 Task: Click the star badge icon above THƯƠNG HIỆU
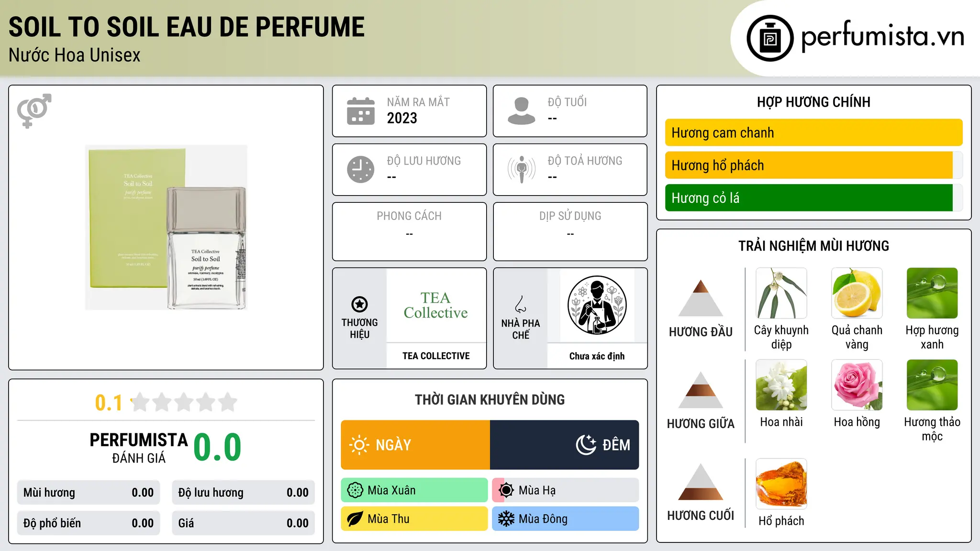point(359,304)
